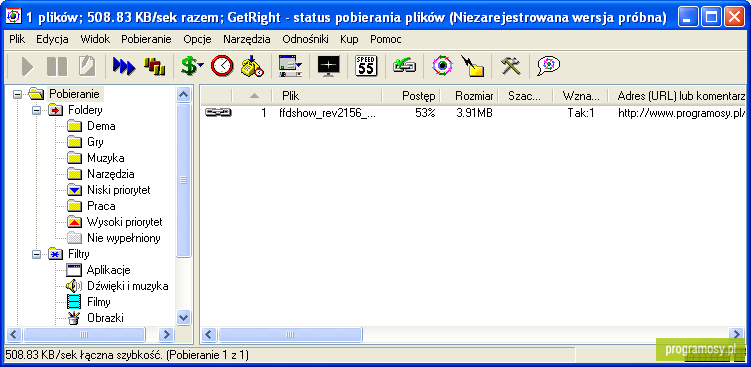Select the Dema folder
The image size is (751, 367).
[101, 126]
